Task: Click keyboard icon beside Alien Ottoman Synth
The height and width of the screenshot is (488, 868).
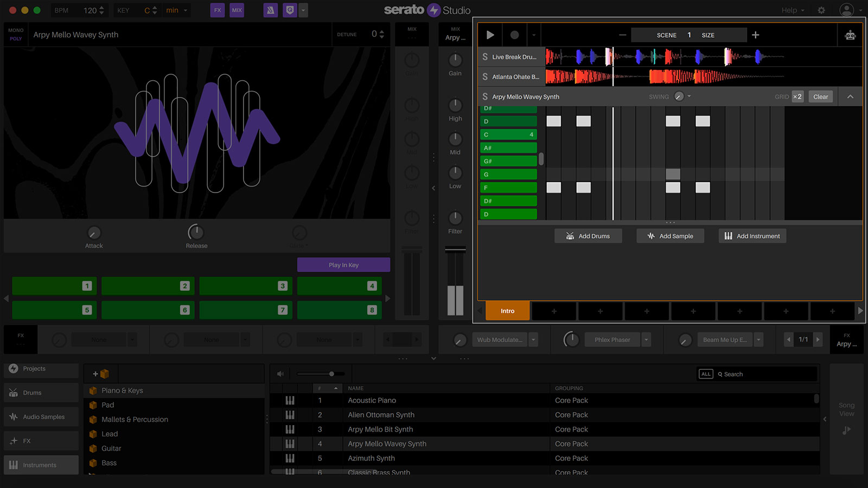Action: click(290, 415)
